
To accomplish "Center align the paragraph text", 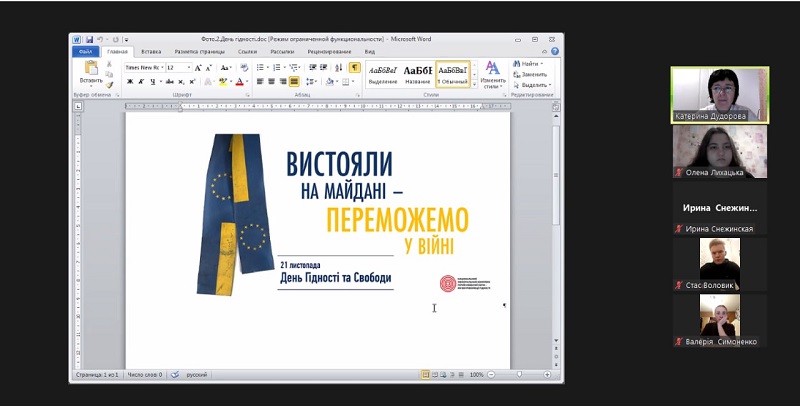I will click(271, 82).
